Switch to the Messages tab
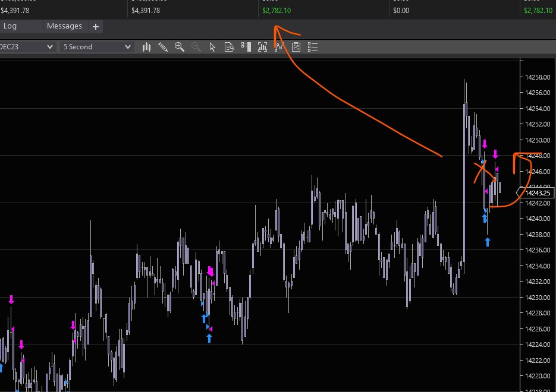 [65, 26]
